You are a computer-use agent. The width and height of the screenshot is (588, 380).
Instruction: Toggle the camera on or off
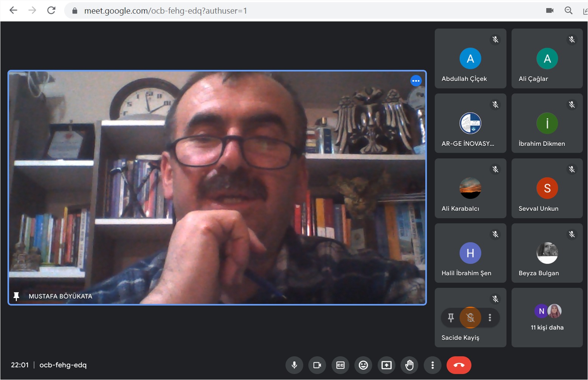pyautogui.click(x=317, y=365)
